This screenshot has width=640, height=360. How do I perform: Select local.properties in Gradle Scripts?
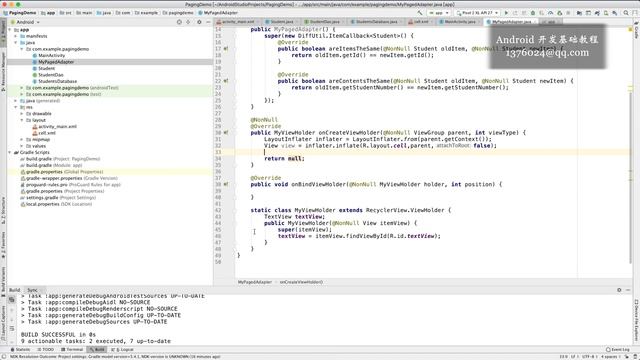(x=56, y=204)
